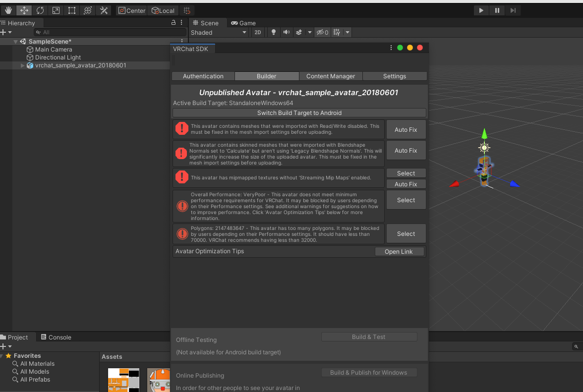Step forward one frame
This screenshot has width=583, height=392.
click(x=513, y=10)
